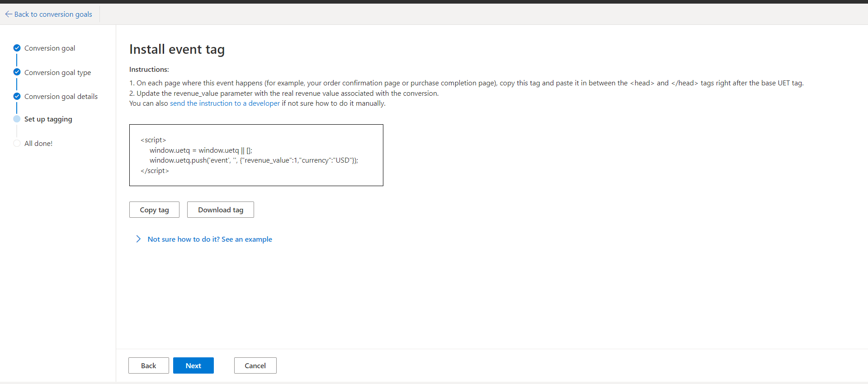This screenshot has height=384, width=868.
Task: Click the closing </script> line
Action: click(x=155, y=171)
